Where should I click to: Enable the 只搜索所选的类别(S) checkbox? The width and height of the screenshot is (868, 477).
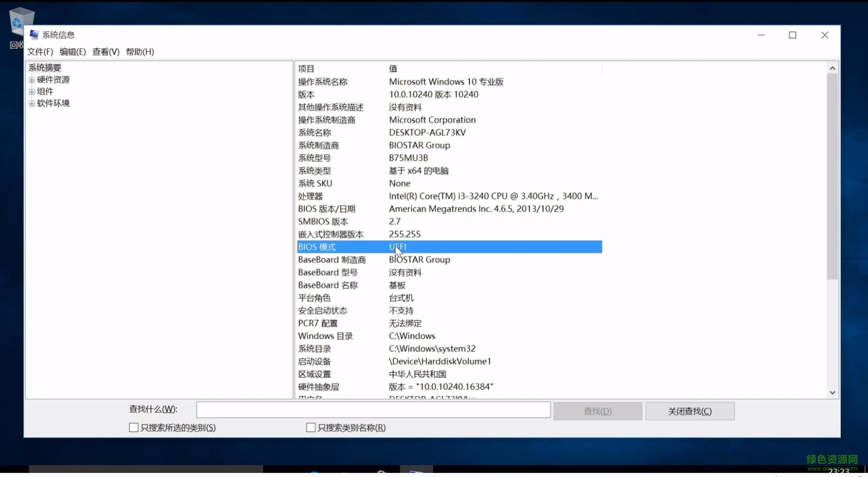[133, 427]
